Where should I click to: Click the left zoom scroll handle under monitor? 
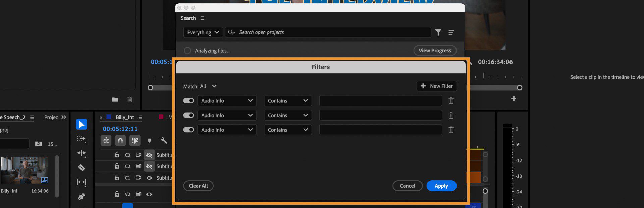[150, 88]
